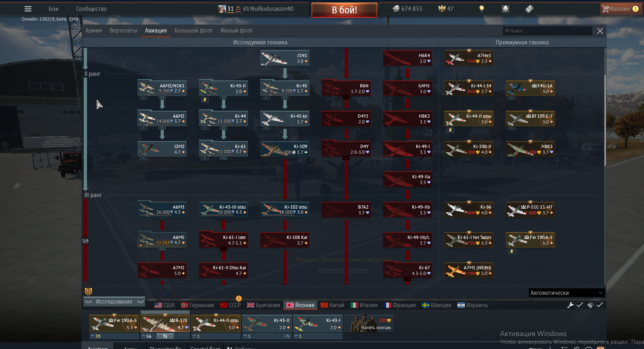
Task: Select the Британия nation tab
Action: click(264, 305)
